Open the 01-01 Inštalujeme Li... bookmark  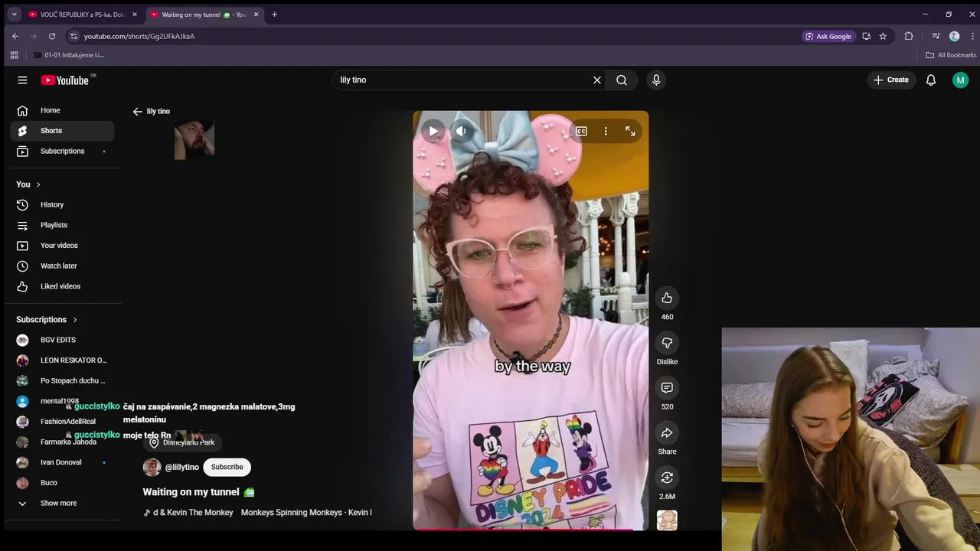point(68,55)
